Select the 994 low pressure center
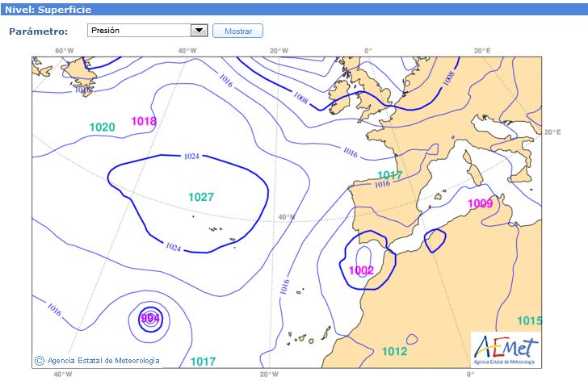This screenshot has height=389, width=588. (x=150, y=318)
